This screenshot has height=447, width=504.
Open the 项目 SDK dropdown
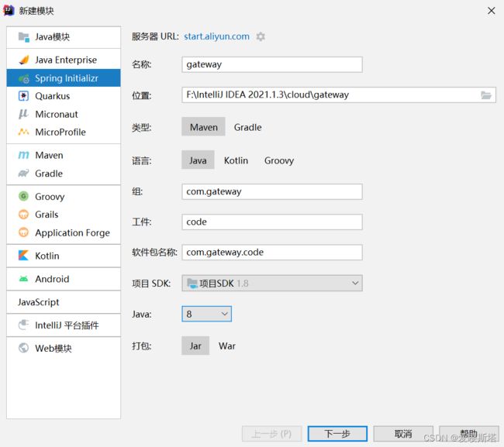coord(272,283)
